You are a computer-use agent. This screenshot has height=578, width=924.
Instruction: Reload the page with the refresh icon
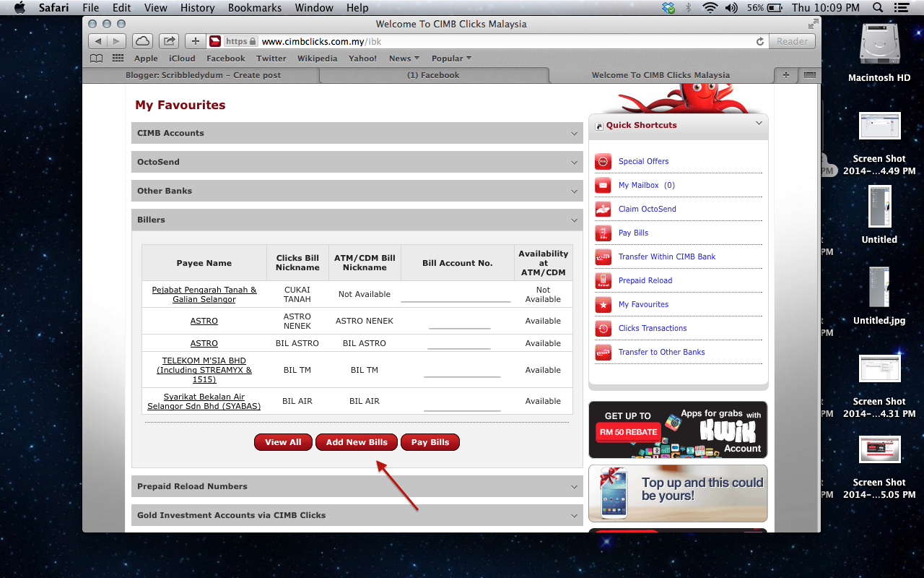(760, 41)
